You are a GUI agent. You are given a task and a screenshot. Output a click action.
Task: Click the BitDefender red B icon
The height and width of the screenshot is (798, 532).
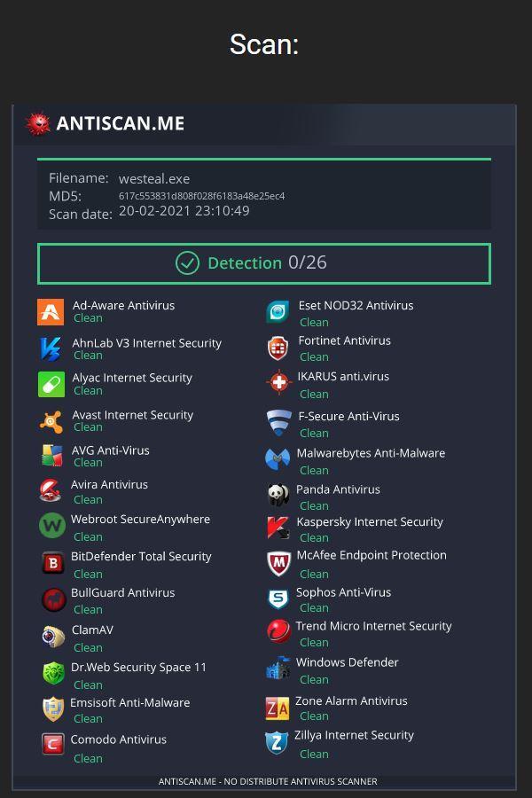coord(53,562)
